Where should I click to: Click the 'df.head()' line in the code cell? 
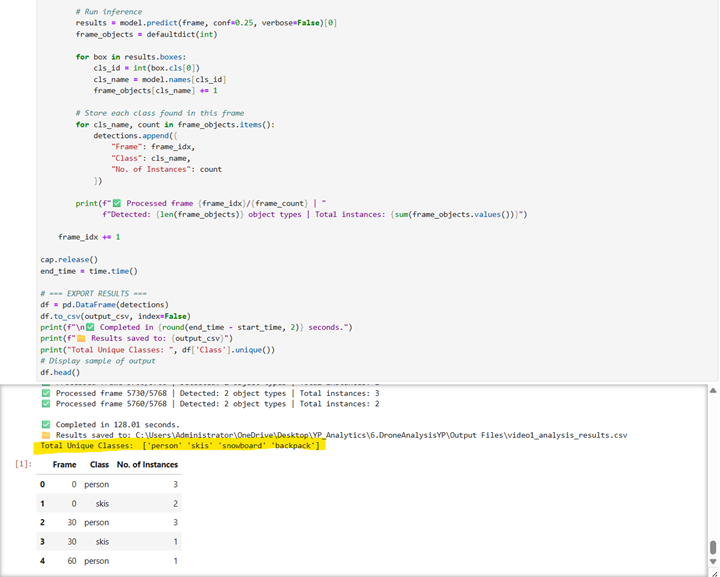click(x=60, y=372)
